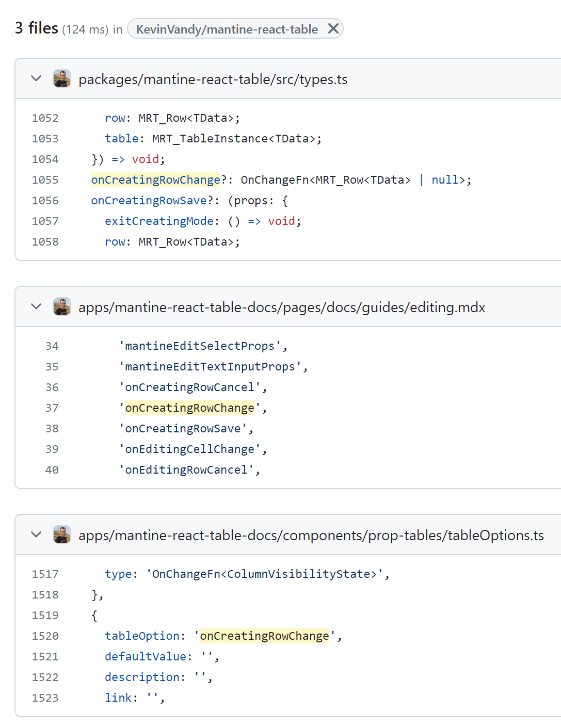Jump to line 1058 in types.ts
The image size is (561, 728).
[45, 242]
